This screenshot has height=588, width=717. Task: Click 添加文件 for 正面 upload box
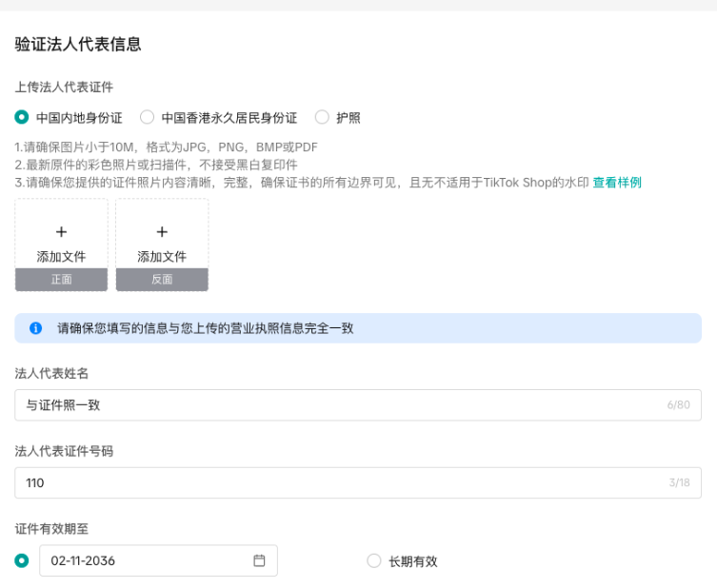[x=61, y=256]
